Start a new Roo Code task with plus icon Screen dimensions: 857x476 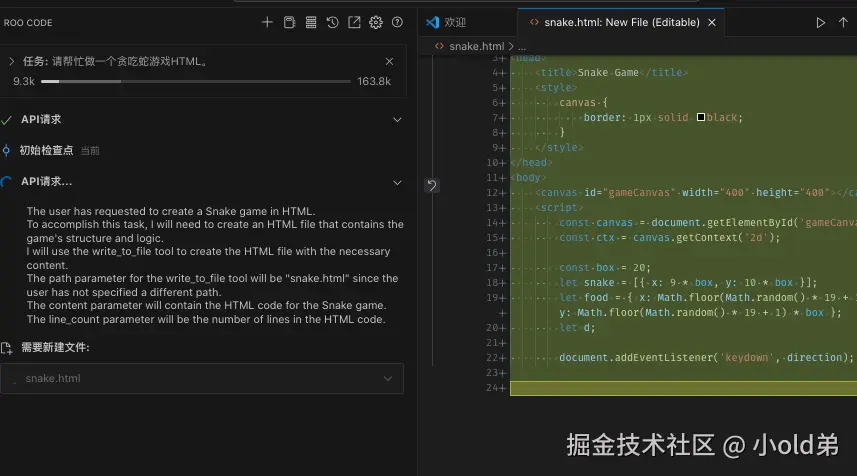click(x=267, y=22)
